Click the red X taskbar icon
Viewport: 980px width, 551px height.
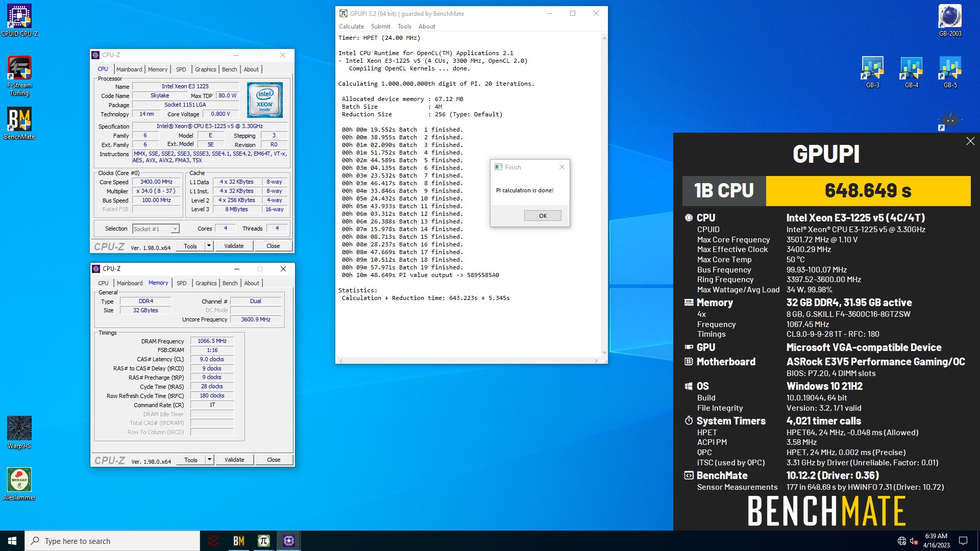click(214, 541)
